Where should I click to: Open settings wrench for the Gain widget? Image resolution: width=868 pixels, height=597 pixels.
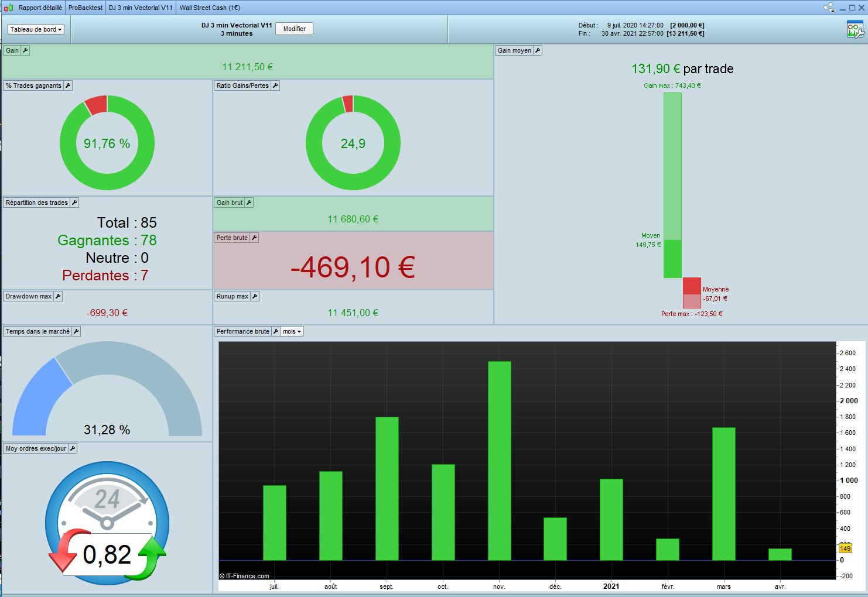[25, 50]
